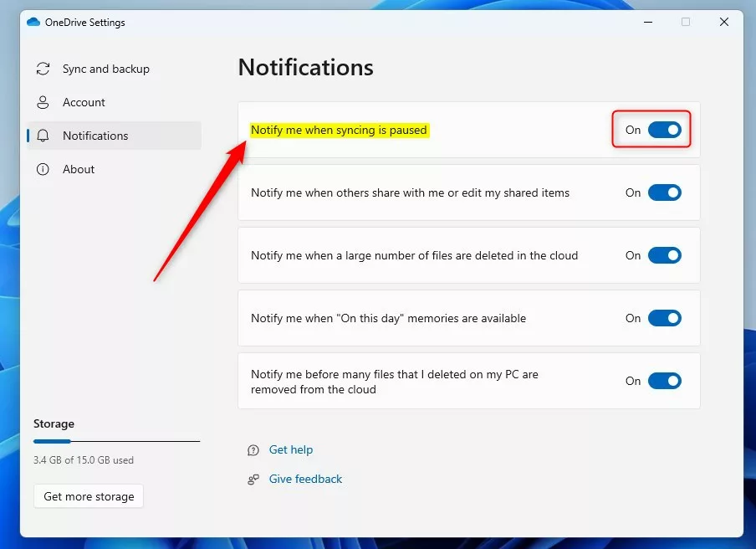Image resolution: width=756 pixels, height=549 pixels.
Task: Close the OneDrive Settings window
Action: (x=723, y=23)
